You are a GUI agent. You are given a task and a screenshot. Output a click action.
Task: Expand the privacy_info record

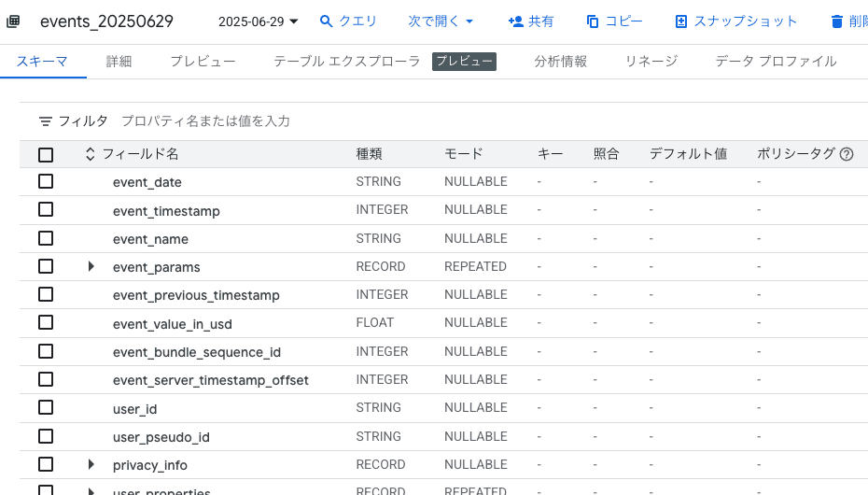coord(91,464)
